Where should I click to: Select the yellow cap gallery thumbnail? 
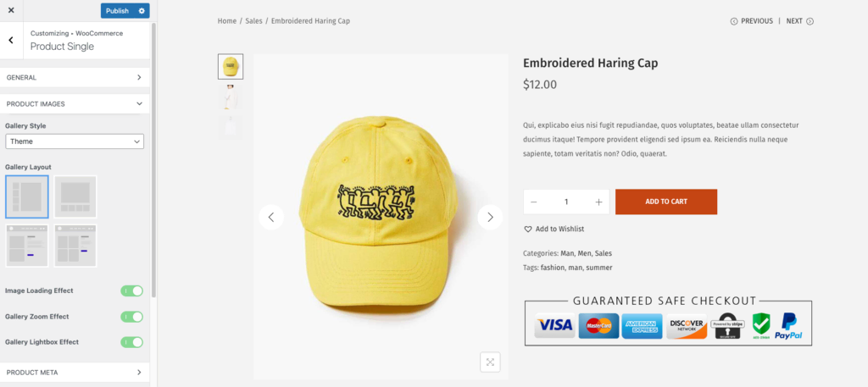(x=230, y=66)
